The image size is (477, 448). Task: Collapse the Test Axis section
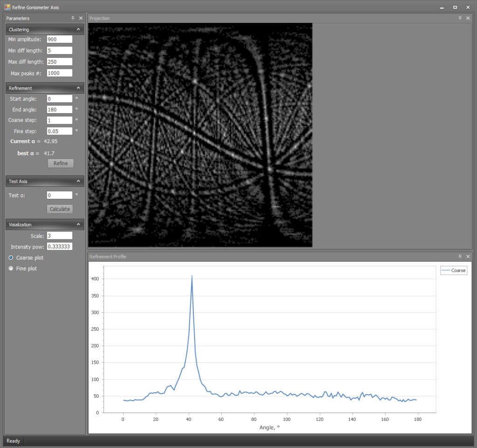78,181
